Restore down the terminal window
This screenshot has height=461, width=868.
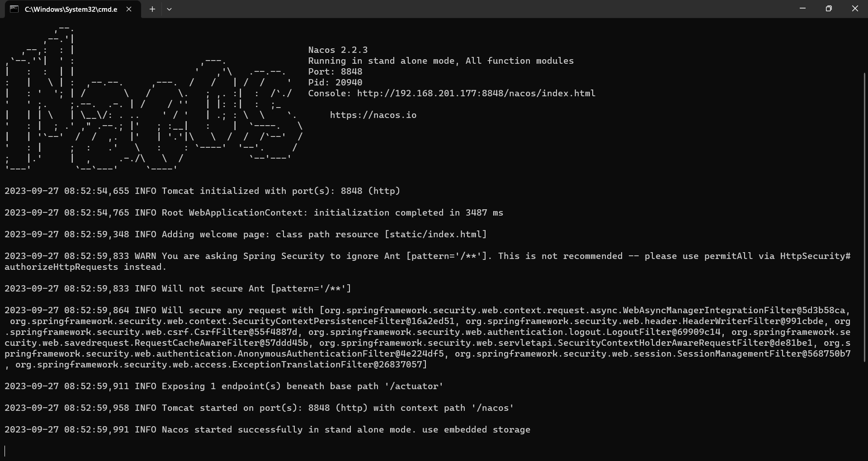tap(829, 9)
